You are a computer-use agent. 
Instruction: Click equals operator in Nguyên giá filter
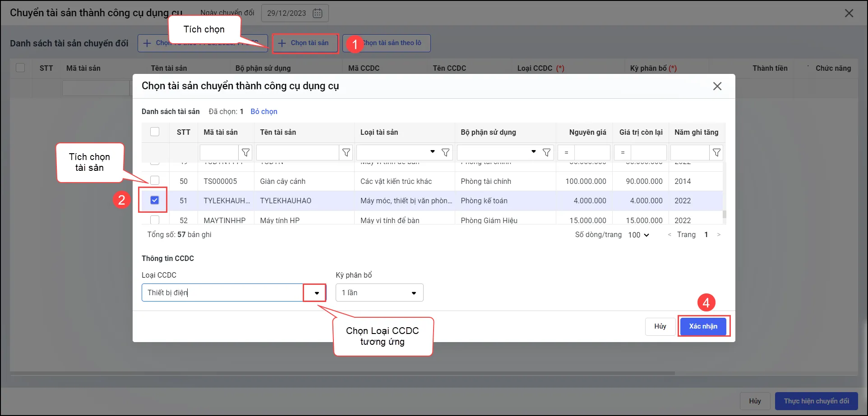pos(566,153)
